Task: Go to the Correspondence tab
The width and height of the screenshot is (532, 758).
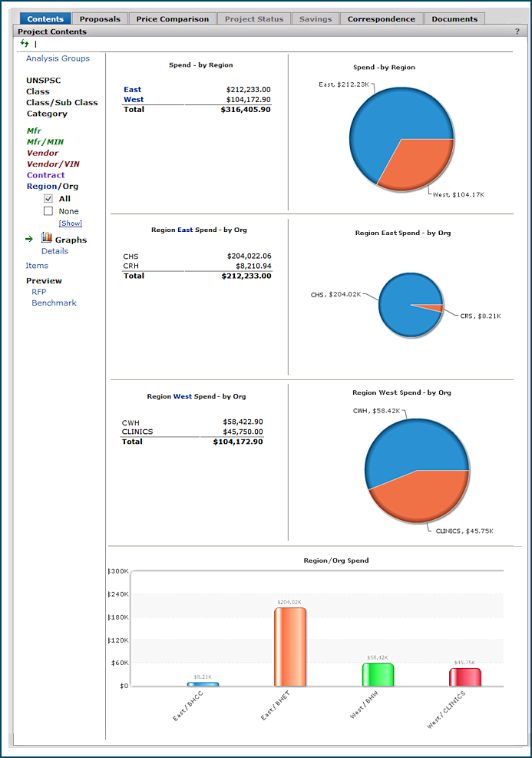Action: pos(381,19)
